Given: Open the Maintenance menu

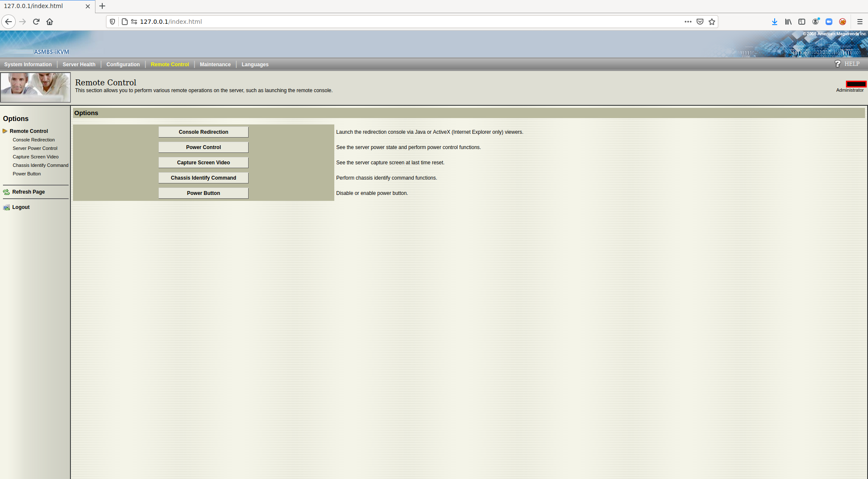Looking at the screenshot, I should tap(215, 65).
